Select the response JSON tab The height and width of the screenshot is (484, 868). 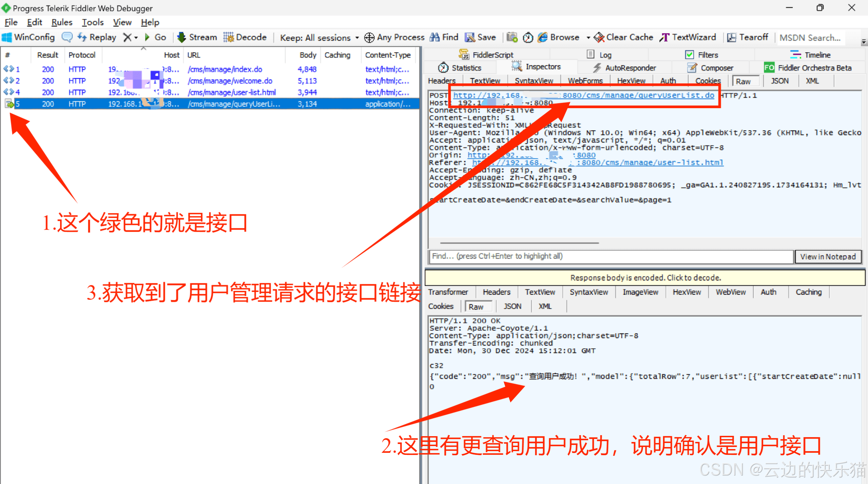[x=512, y=306]
